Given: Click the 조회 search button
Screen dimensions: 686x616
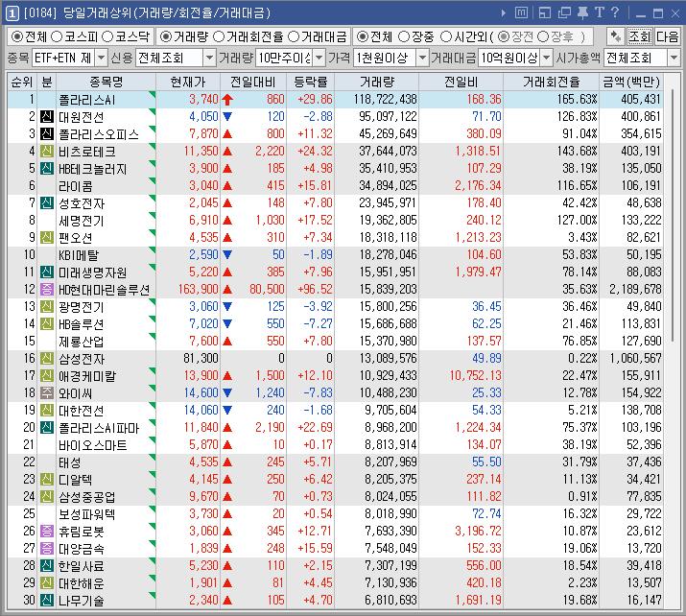Looking at the screenshot, I should coord(640,36).
